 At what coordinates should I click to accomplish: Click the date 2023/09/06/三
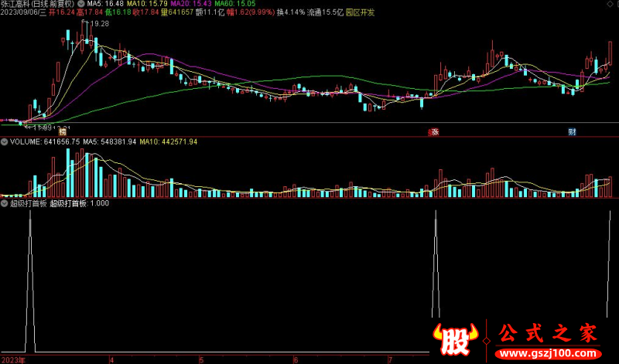click(23, 12)
